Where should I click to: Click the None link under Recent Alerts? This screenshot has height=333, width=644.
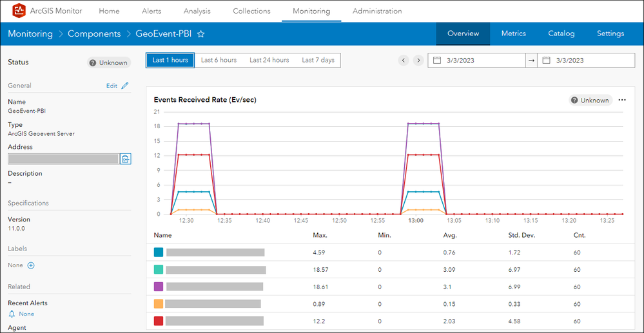26,314
